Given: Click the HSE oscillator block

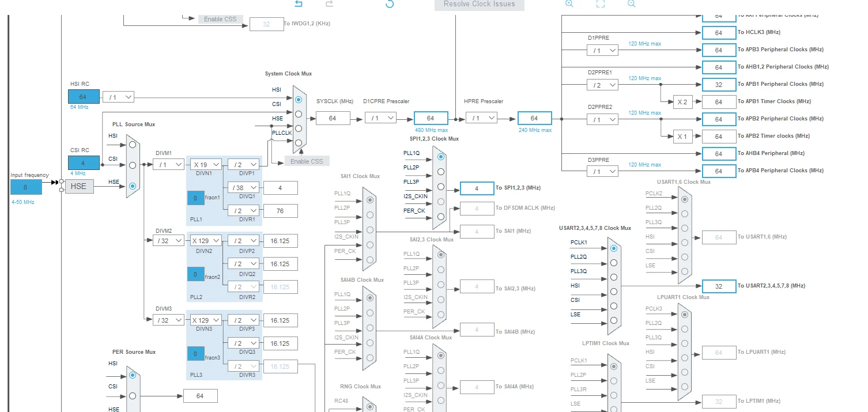Looking at the screenshot, I should tap(79, 186).
